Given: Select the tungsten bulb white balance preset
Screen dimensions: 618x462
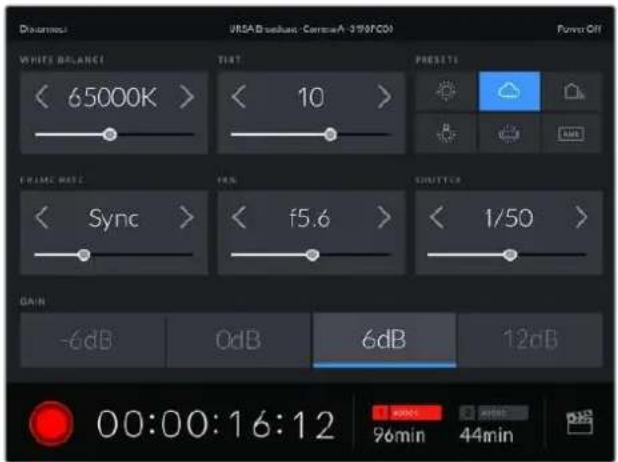Looking at the screenshot, I should (447, 133).
